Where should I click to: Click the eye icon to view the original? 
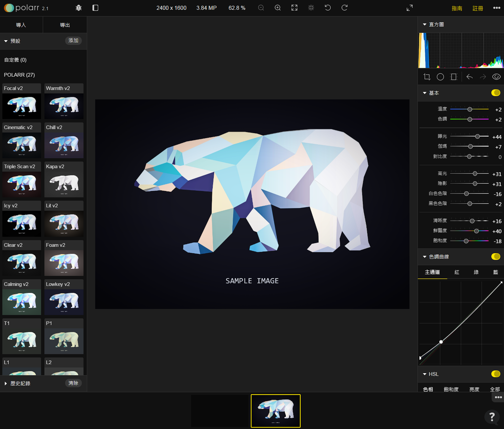(x=496, y=77)
